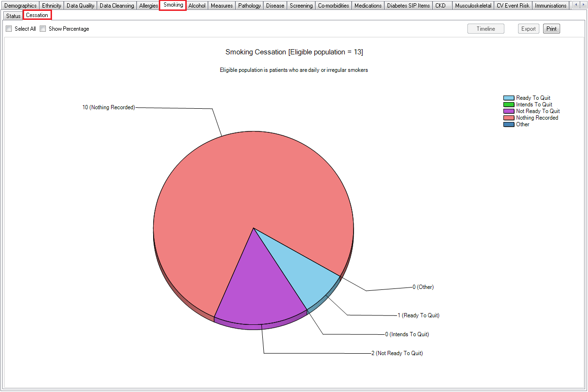The image size is (588, 392).
Task: Open the Pathology tab
Action: pyautogui.click(x=250, y=6)
